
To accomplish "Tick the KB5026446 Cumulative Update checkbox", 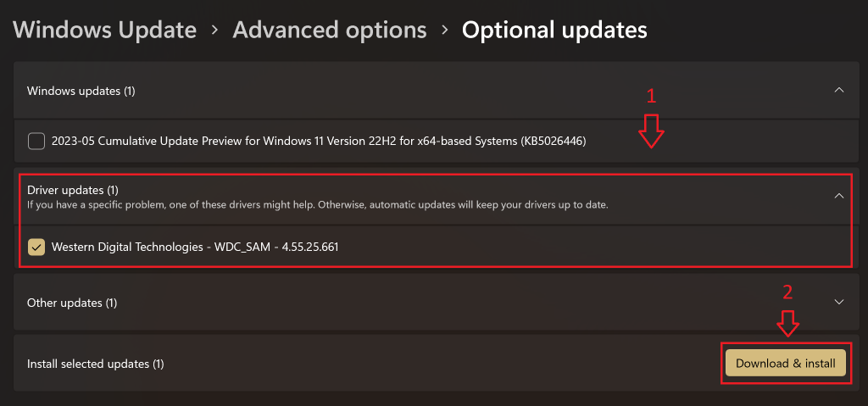I will [x=36, y=141].
